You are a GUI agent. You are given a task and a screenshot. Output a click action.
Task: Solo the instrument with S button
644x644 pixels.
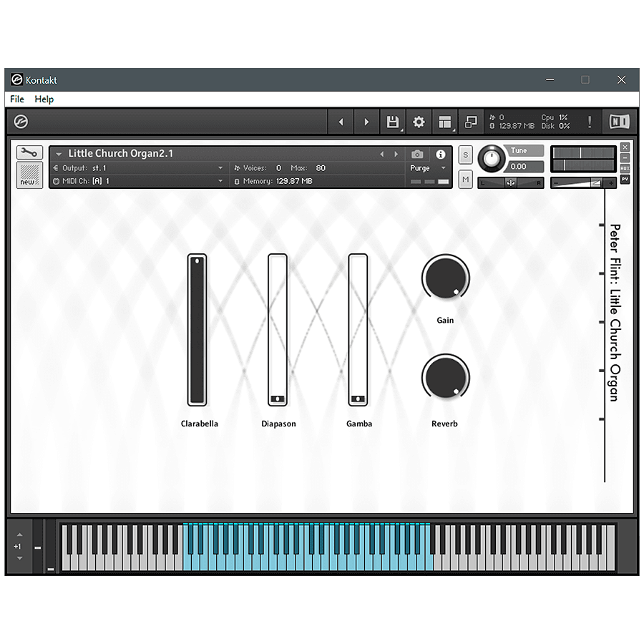465,155
